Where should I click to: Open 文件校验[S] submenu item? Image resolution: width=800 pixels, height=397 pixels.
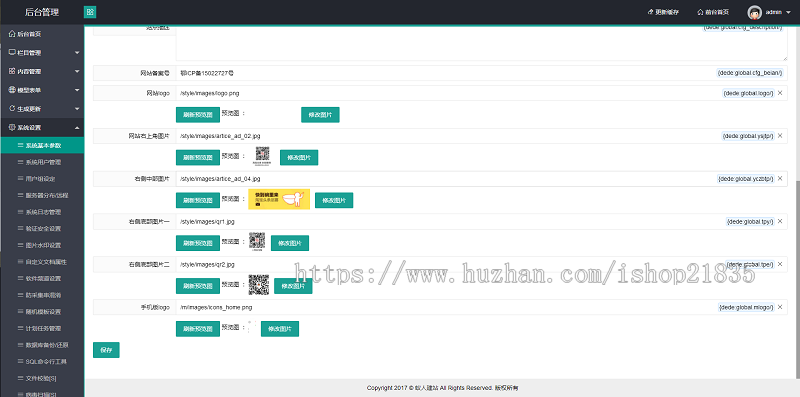[x=42, y=378]
